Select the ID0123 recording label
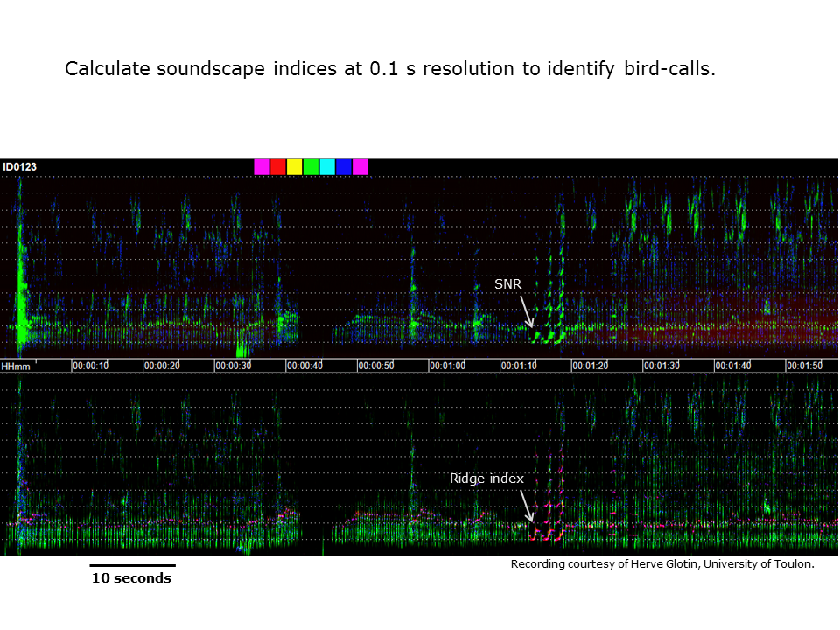Image resolution: width=840 pixels, height=630 pixels. (x=20, y=166)
